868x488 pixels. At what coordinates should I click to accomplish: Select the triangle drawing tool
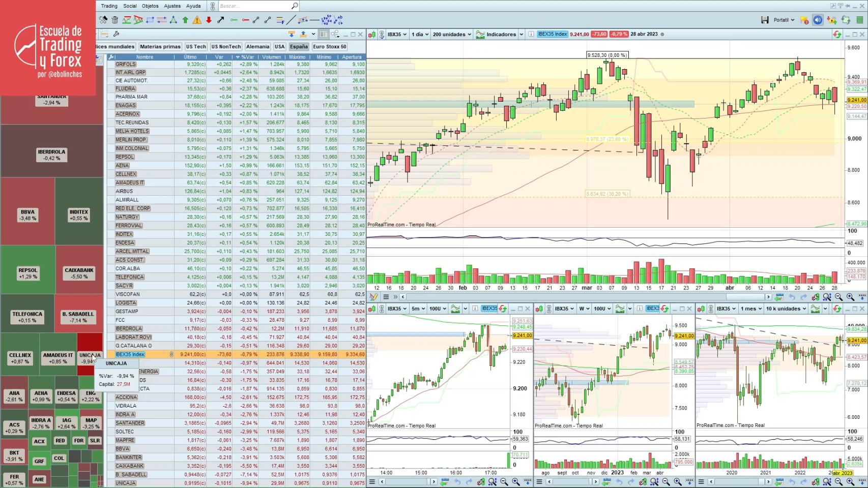pyautogui.click(x=173, y=20)
